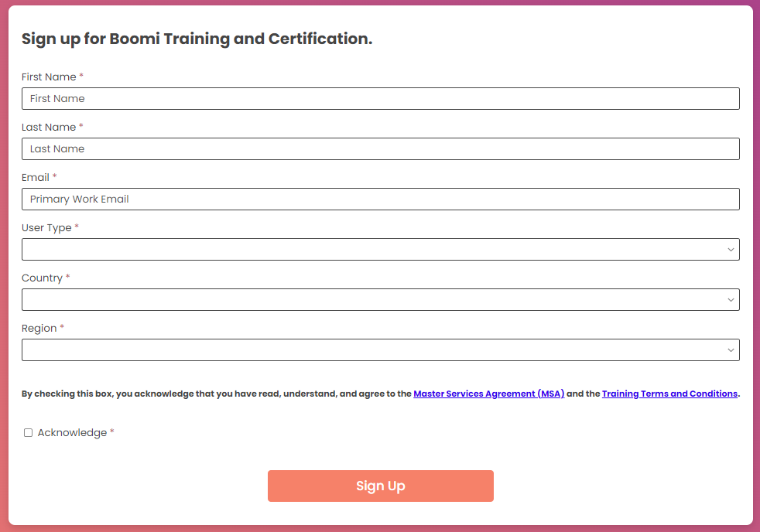Click the Last Name field label

pyautogui.click(x=49, y=128)
